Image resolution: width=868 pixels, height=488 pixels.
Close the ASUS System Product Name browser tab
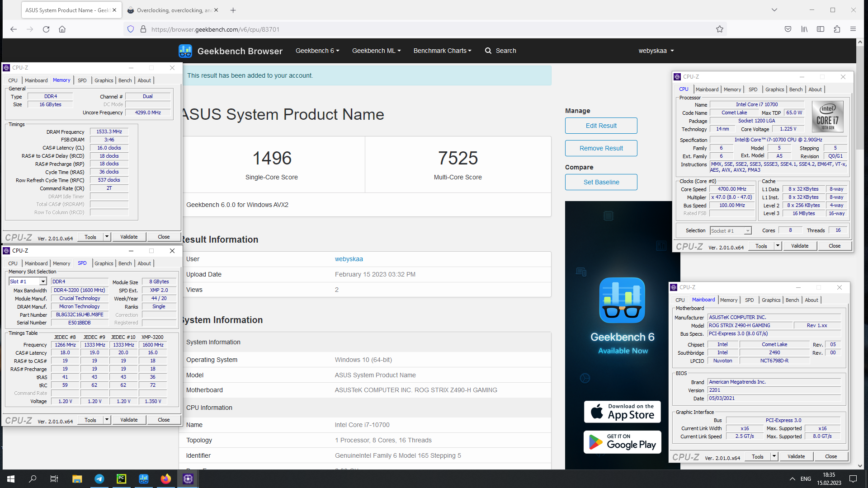114,10
